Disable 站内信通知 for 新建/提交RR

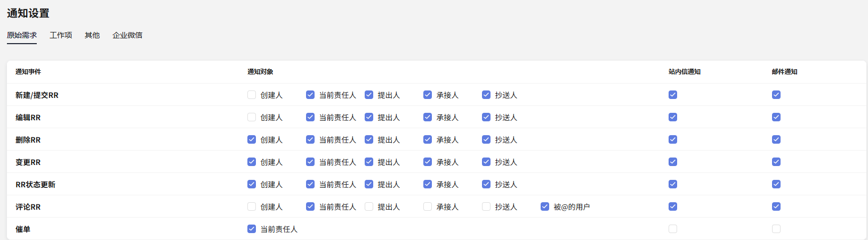[x=673, y=95]
